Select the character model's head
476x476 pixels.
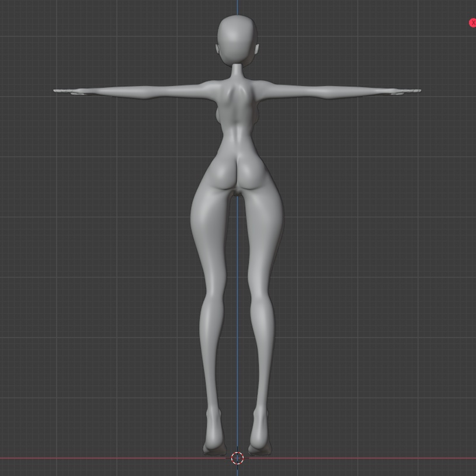click(x=237, y=35)
